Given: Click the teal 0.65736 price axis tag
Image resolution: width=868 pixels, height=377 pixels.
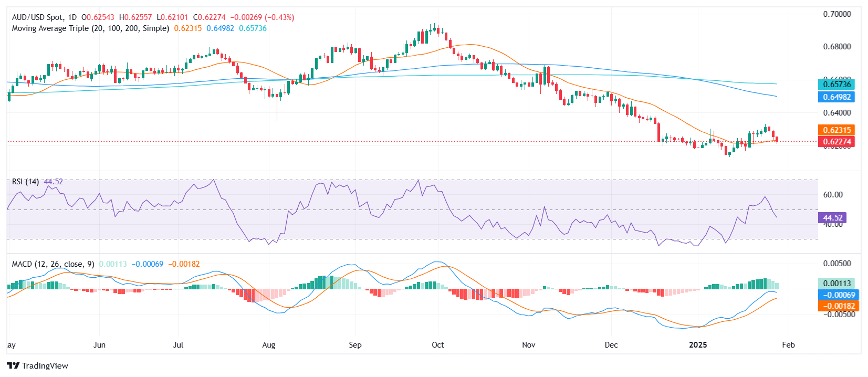Looking at the screenshot, I should tap(836, 85).
